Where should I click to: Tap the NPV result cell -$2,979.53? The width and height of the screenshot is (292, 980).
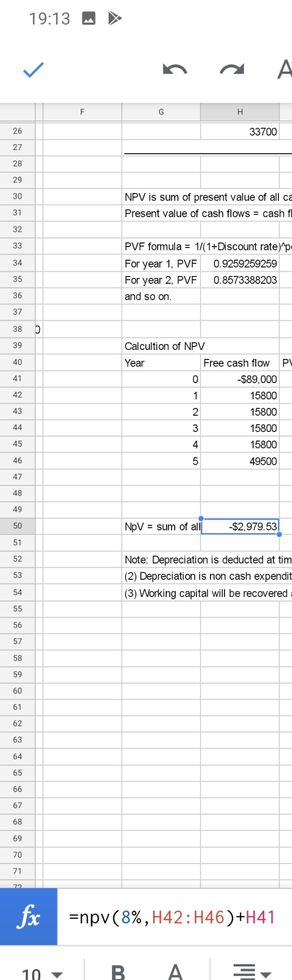tap(240, 526)
